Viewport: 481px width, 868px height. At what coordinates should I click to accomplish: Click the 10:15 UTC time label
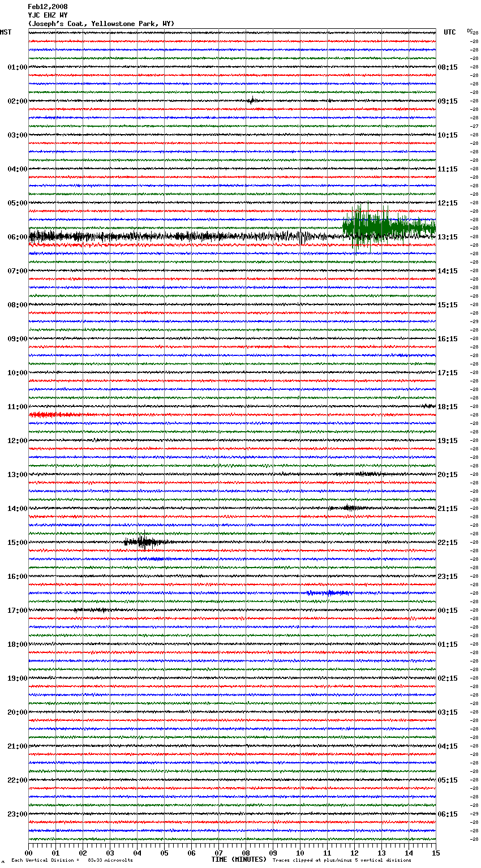coord(448,135)
